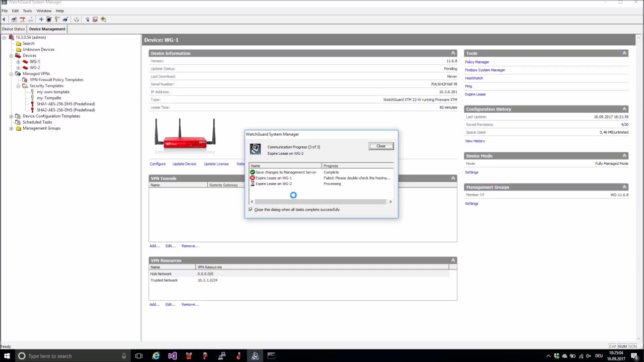
Task: Click the Expire Lease link
Action: [475, 94]
